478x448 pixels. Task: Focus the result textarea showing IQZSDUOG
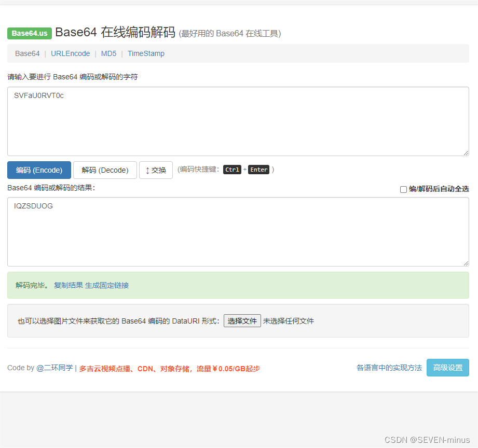(238, 232)
